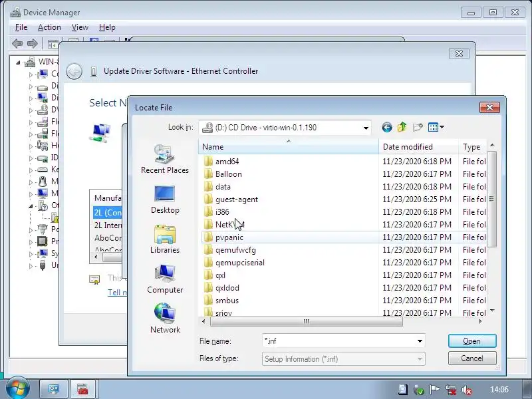This screenshot has height=399, width=532.
Task: Click back button in Update Driver Software wizard
Action: [x=74, y=71]
